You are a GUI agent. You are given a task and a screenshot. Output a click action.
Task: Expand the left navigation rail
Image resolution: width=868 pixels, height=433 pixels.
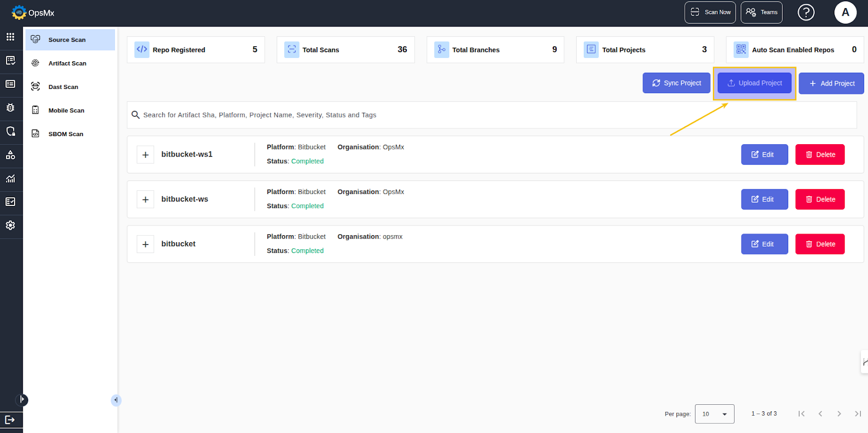(22, 400)
